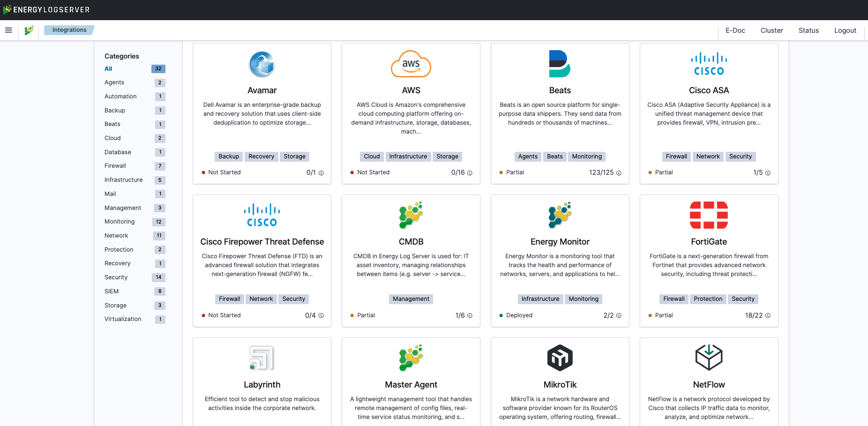Image resolution: width=868 pixels, height=426 pixels.
Task: Open the Avamar card title
Action: click(x=262, y=90)
